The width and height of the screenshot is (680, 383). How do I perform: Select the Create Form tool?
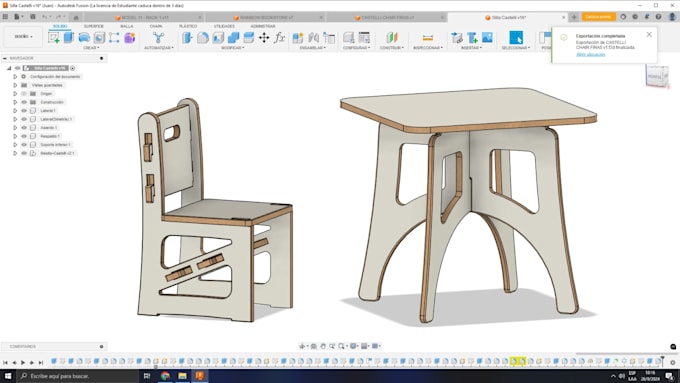click(x=130, y=38)
